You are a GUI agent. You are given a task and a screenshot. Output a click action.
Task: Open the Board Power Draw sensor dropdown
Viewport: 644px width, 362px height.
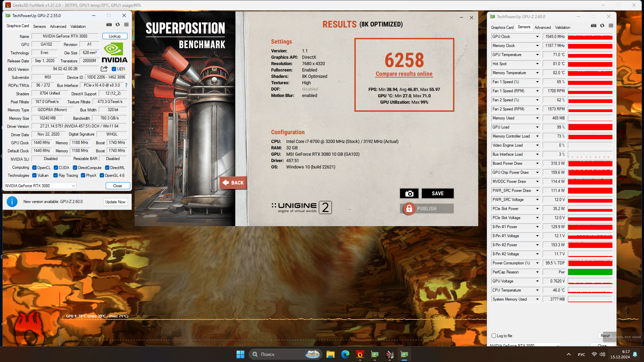coord(537,163)
